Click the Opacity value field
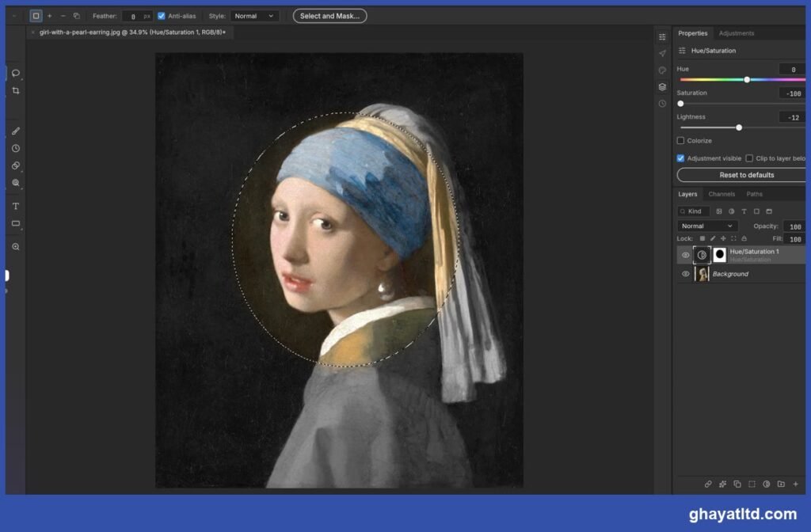This screenshot has height=532, width=811. pyautogui.click(x=794, y=226)
